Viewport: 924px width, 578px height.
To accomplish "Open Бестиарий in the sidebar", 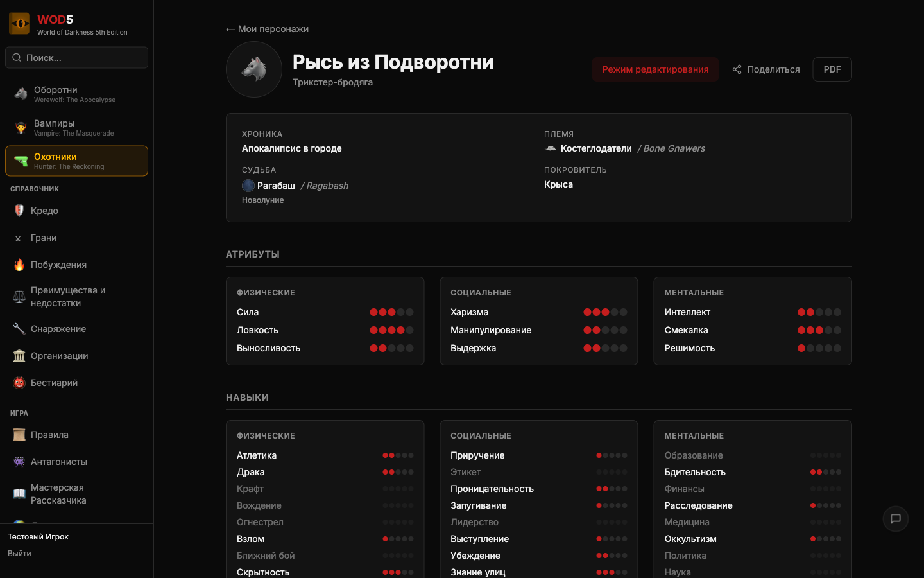I will pos(76,383).
